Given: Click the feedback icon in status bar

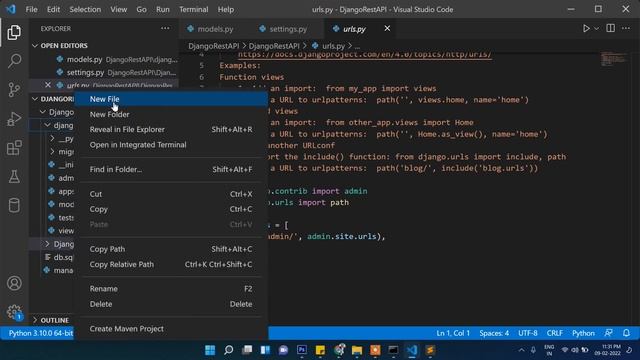Looking at the screenshot, I should [608, 333].
